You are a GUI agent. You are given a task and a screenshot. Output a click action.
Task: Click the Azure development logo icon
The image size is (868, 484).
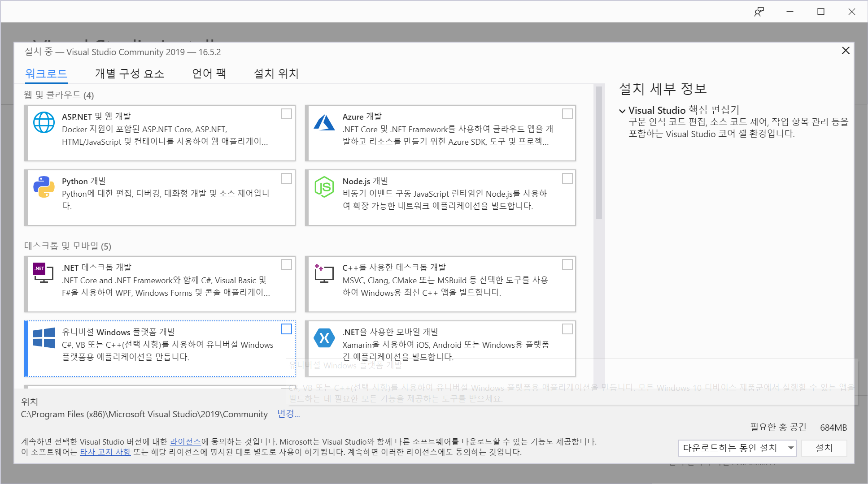pyautogui.click(x=324, y=122)
